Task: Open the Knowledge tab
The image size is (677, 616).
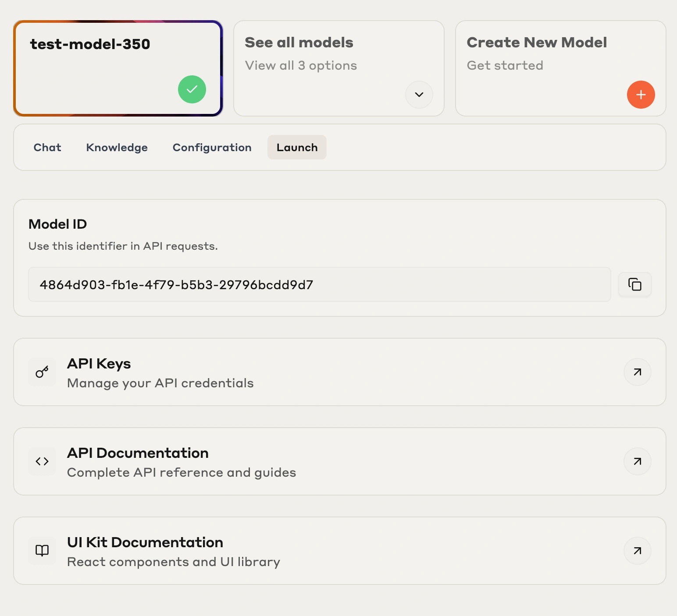Action: point(117,147)
